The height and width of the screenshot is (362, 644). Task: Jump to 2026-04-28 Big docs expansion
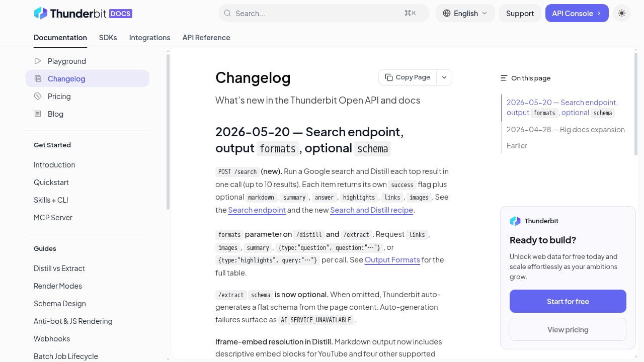(x=566, y=129)
